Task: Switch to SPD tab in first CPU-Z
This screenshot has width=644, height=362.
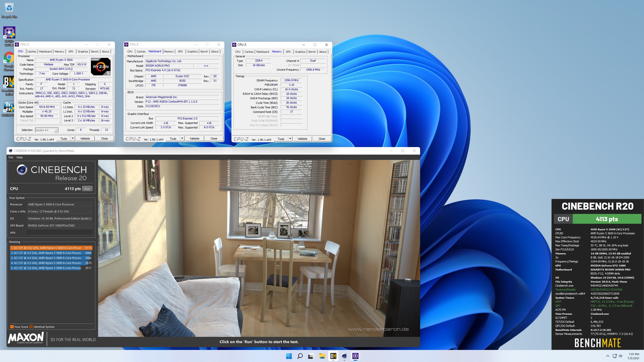Action: point(71,52)
